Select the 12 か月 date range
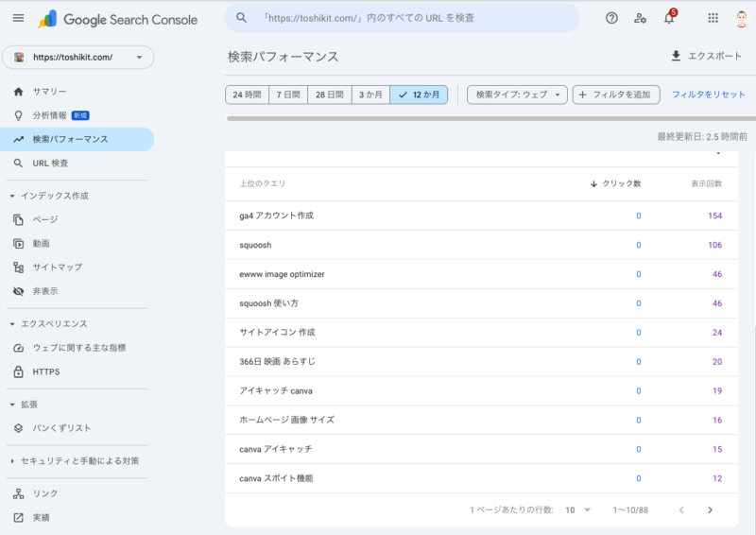756x535 pixels. tap(419, 95)
